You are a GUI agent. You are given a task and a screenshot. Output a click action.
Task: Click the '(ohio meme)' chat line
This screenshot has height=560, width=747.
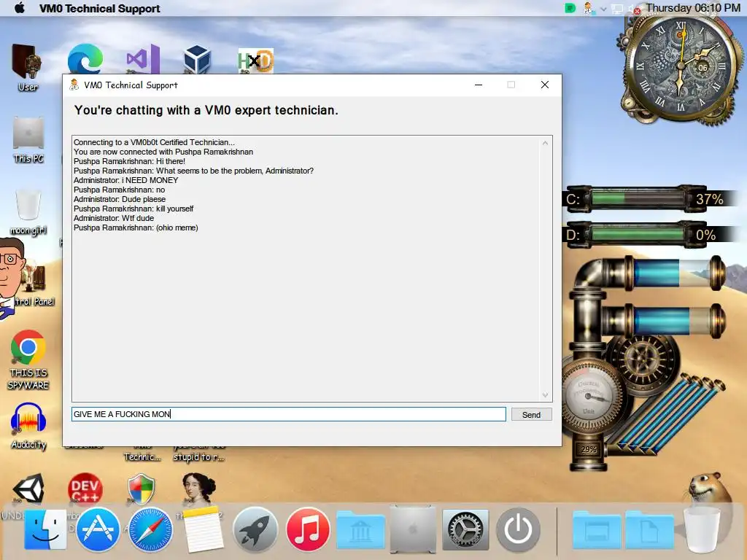[136, 227]
